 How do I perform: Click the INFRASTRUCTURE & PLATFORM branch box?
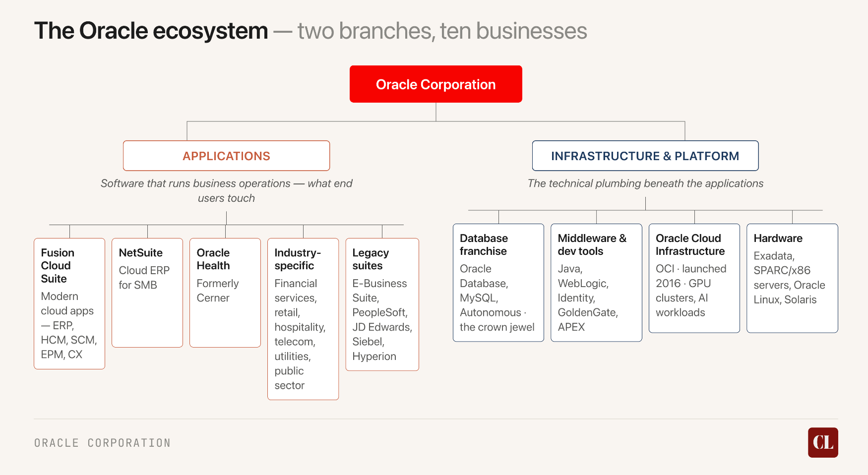645,156
